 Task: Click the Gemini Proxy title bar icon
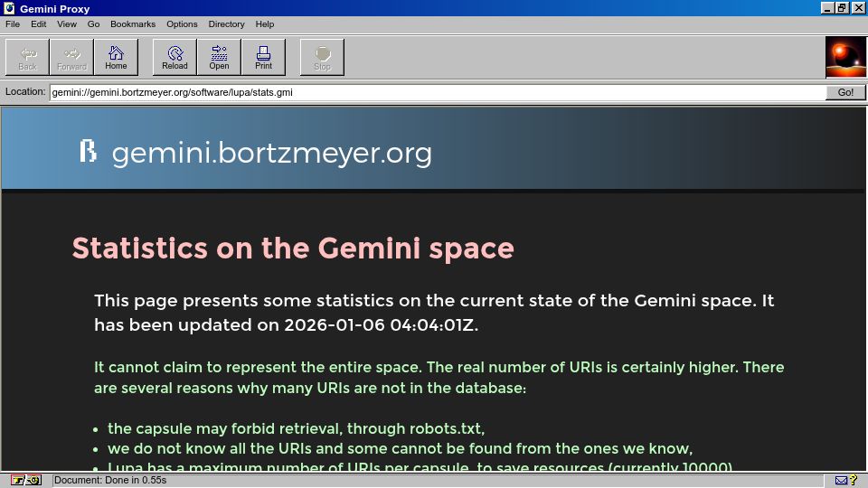click(9, 8)
